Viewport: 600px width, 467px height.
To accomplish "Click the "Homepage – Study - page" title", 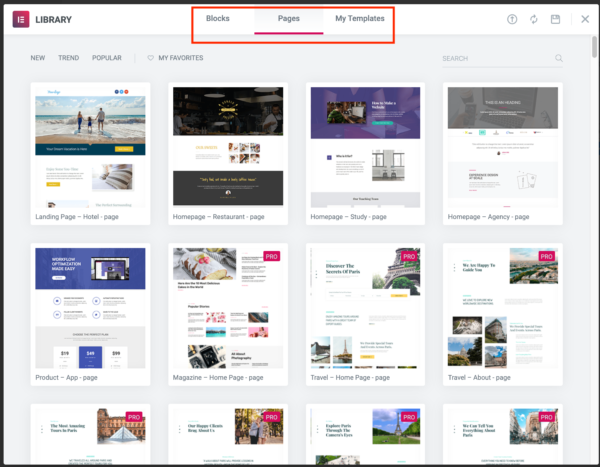I will click(349, 217).
